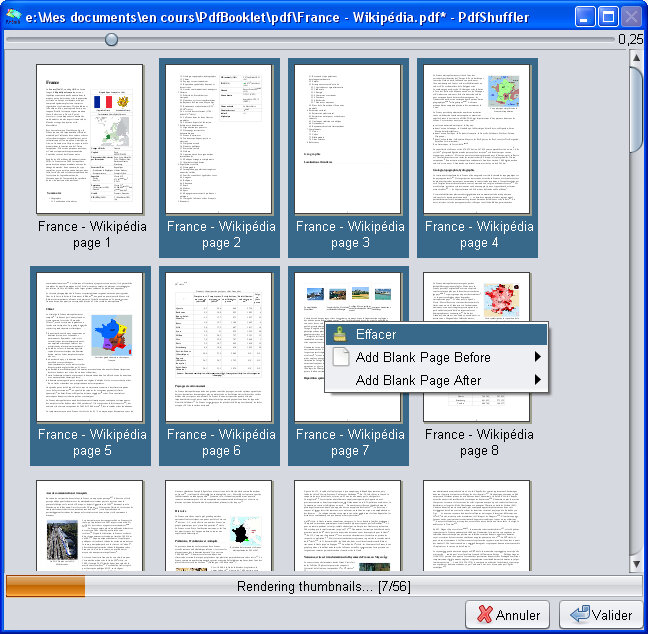Click the scrollbar up arrow

(x=636, y=58)
